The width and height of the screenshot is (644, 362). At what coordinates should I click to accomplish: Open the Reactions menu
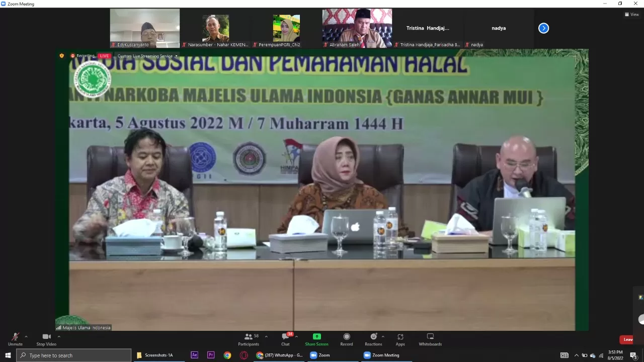pos(373,339)
